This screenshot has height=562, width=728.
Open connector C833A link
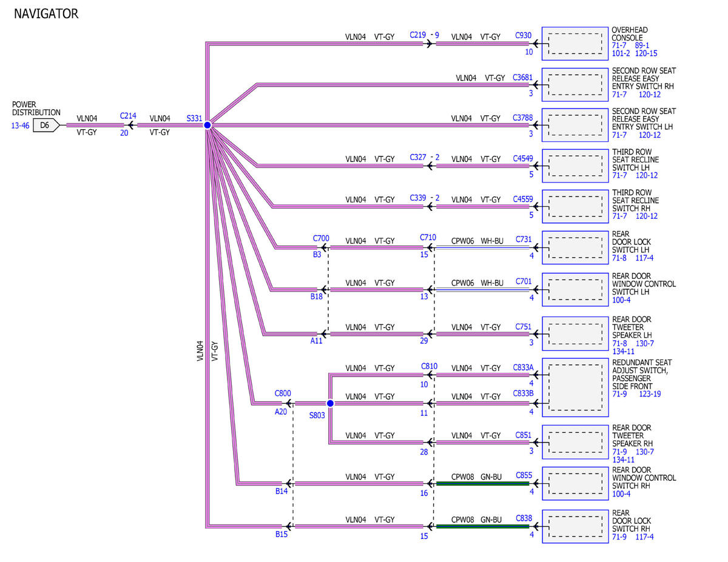click(524, 367)
